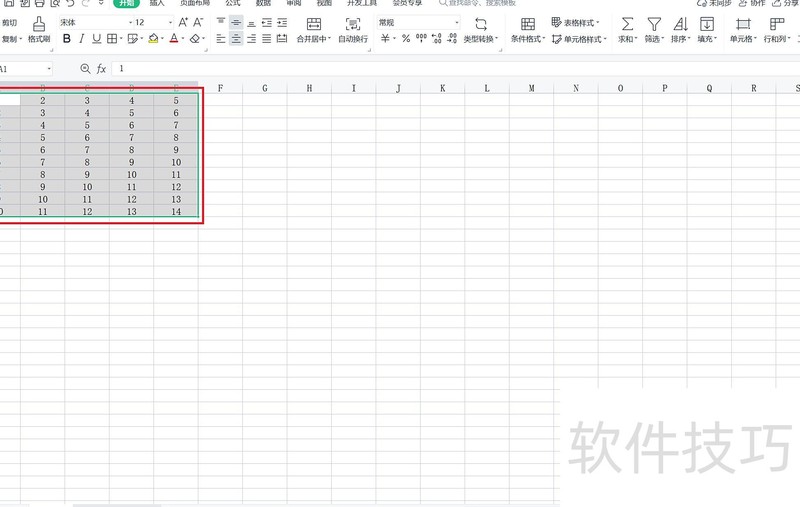Image resolution: width=800 pixels, height=507 pixels.
Task: Open the cell borders tool
Action: point(112,39)
